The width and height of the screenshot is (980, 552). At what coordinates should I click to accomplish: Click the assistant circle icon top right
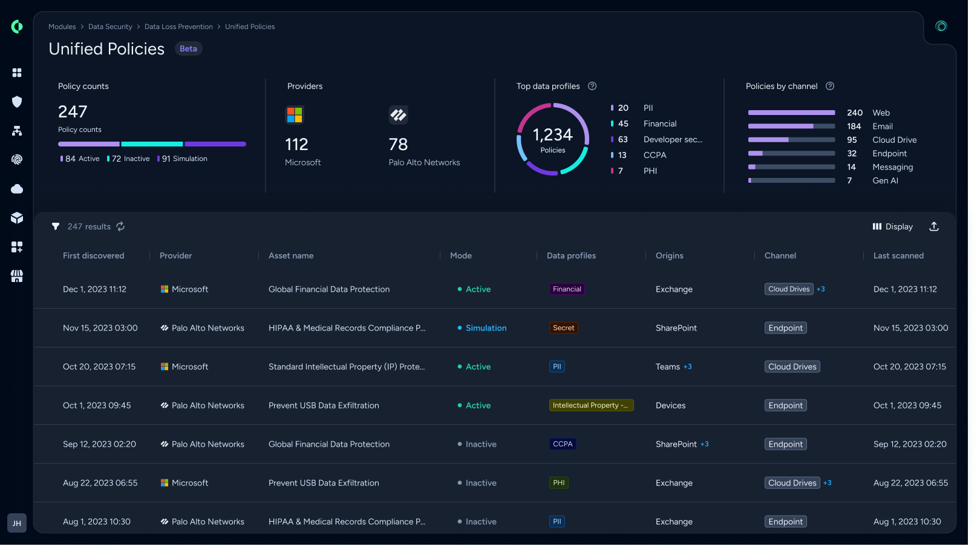[953, 27]
